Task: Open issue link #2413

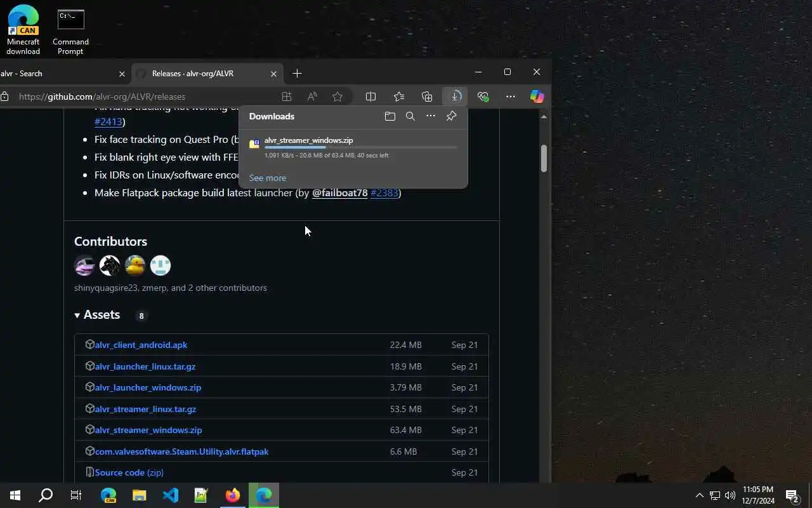Action: click(108, 121)
